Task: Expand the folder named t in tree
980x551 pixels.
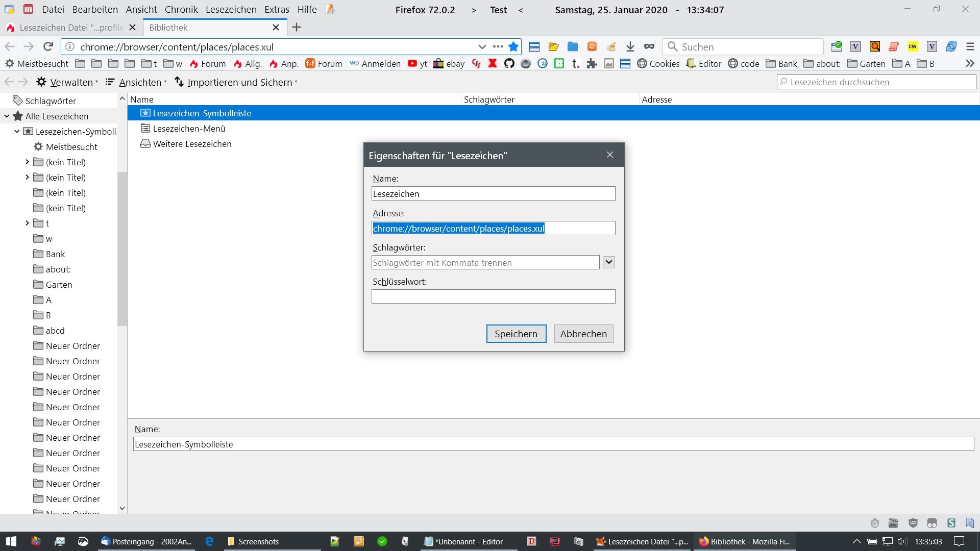Action: click(27, 223)
